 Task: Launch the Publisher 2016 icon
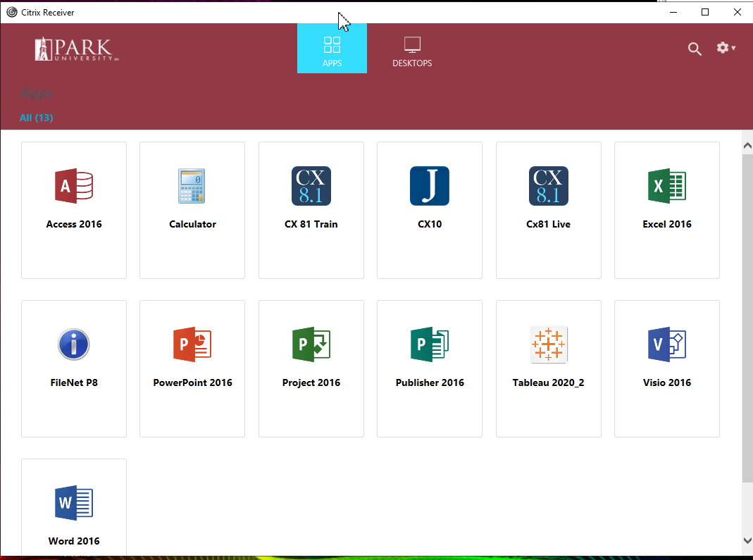(x=429, y=344)
